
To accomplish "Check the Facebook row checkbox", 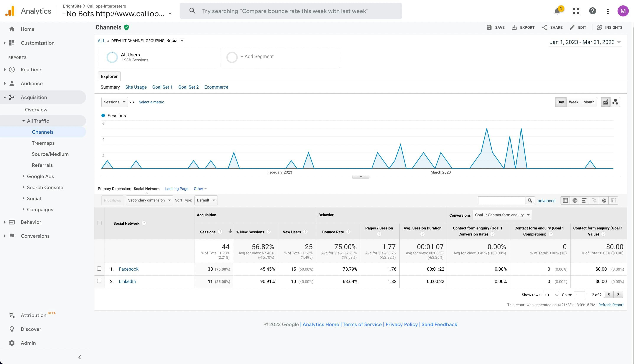I will [x=99, y=269].
